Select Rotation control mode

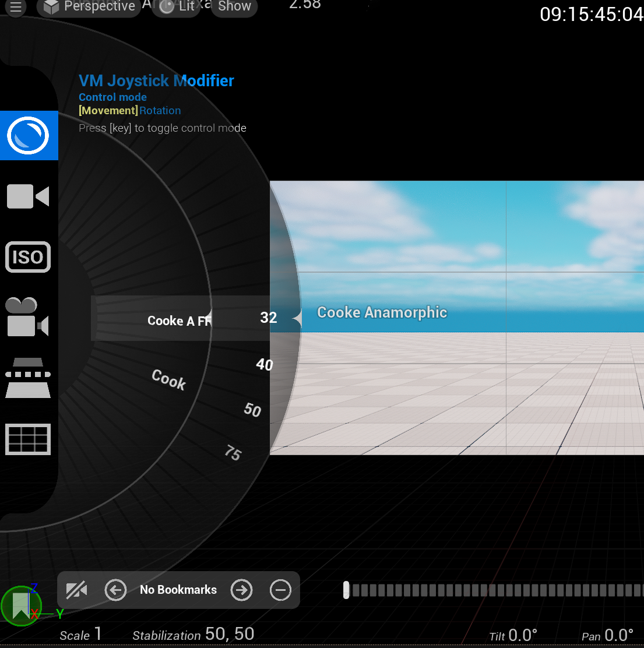[x=160, y=111]
